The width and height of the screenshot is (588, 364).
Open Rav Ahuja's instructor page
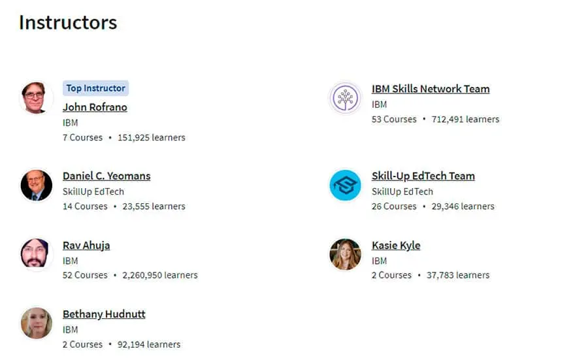pos(86,246)
